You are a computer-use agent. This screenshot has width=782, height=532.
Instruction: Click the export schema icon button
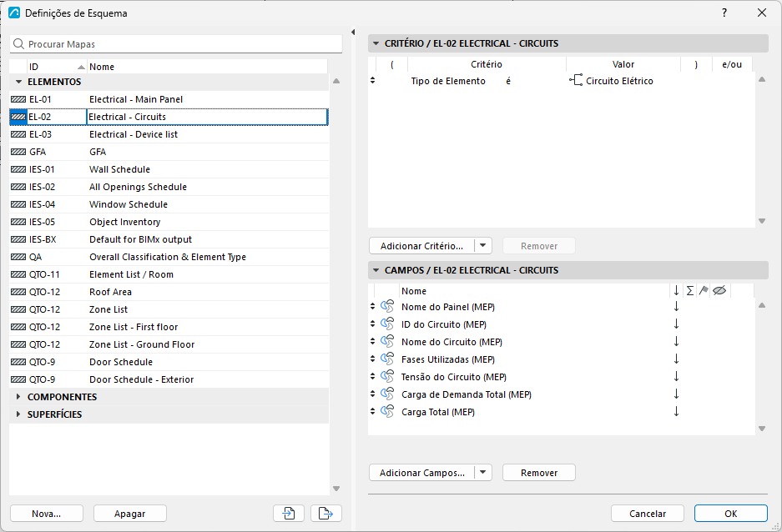point(326,513)
